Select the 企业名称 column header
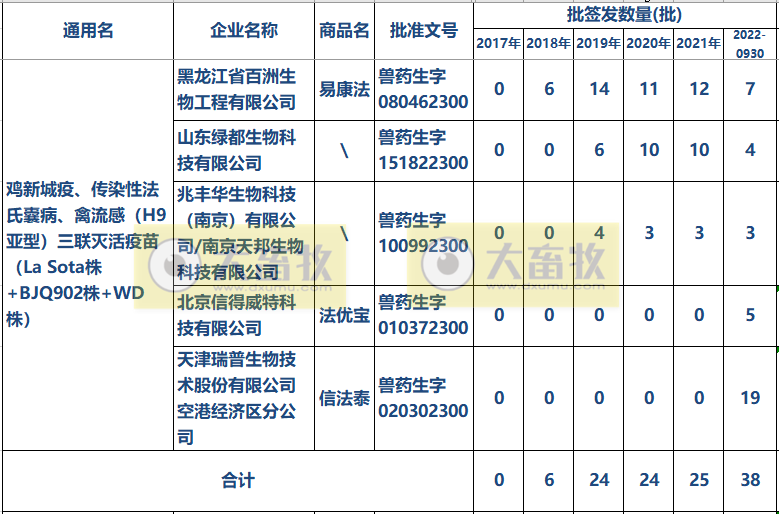The image size is (779, 514). (244, 31)
